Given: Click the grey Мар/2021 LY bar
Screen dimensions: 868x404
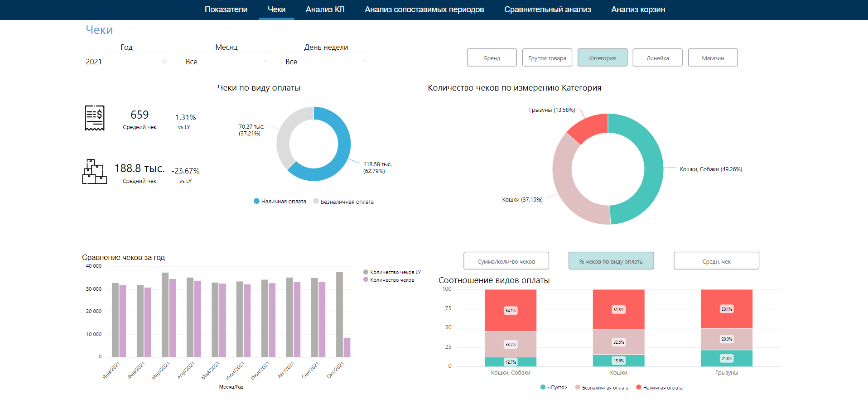Looking at the screenshot, I should (165, 315).
